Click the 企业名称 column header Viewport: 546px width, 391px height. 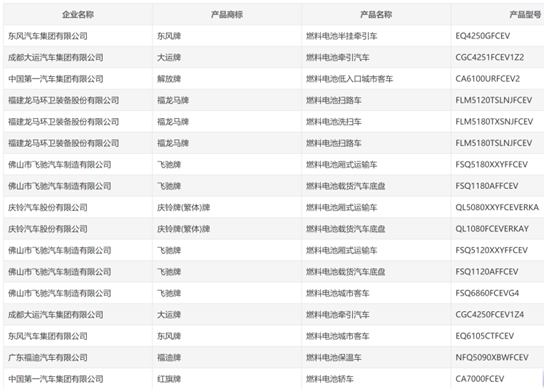tap(78, 14)
